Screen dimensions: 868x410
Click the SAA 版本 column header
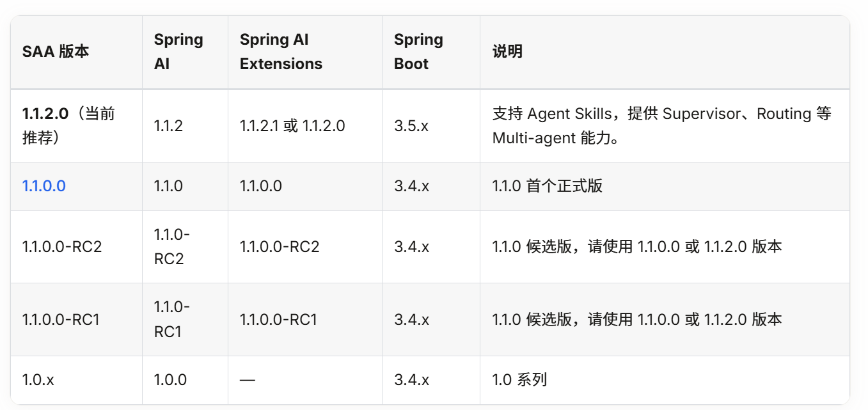pos(56,52)
